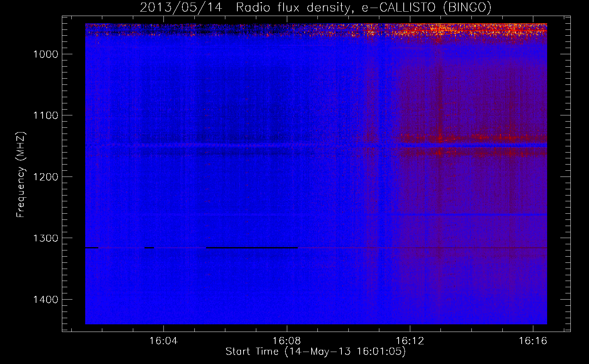The width and height of the screenshot is (589, 364).
Task: Click the plot title '2013/05/14 Radio flux density, e-CALLISTO (BINGO)'
Action: (316, 7)
